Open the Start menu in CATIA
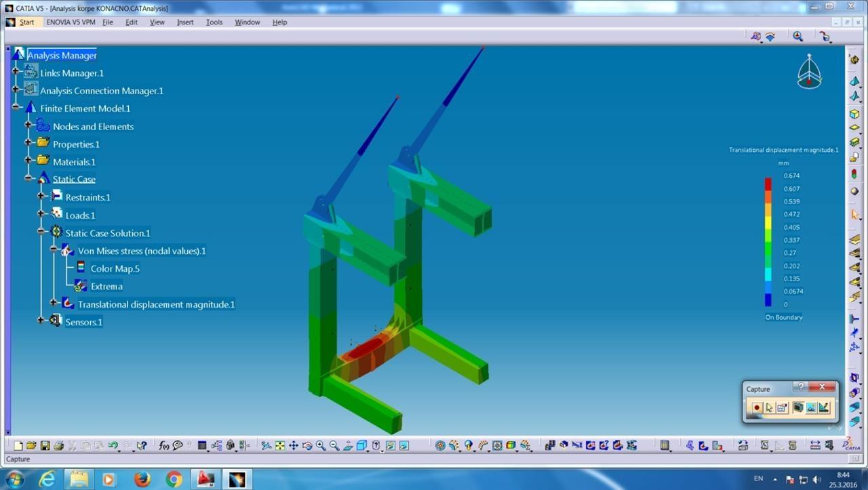 click(x=26, y=22)
